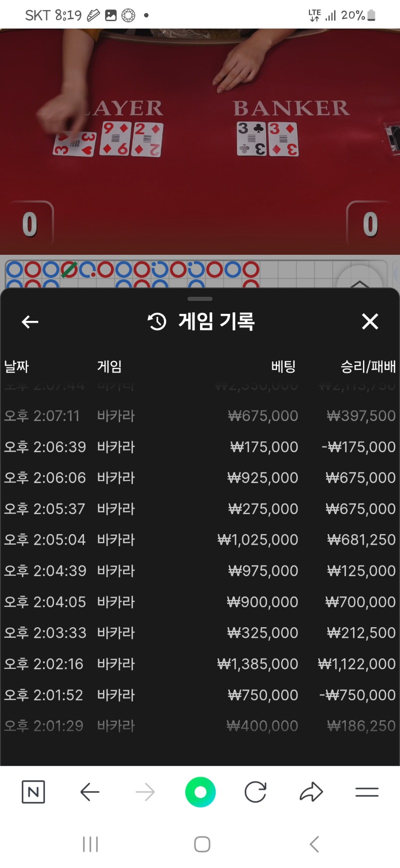
Task: Open record at 오후 2:04:05
Action: (200, 602)
